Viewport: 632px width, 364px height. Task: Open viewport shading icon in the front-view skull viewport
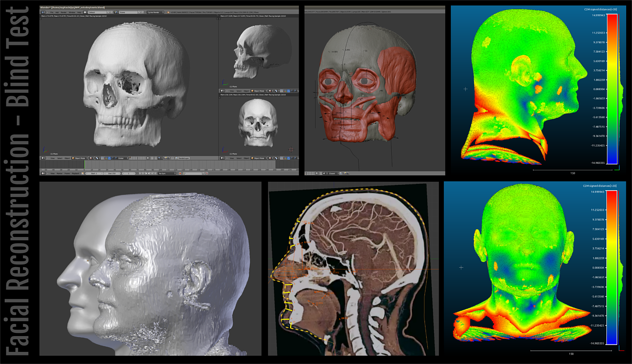point(270,158)
